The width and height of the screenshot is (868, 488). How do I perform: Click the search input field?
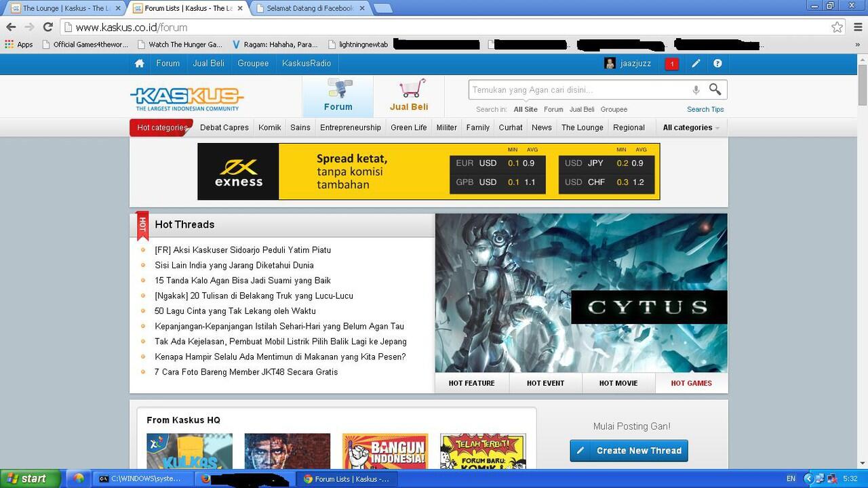(x=576, y=90)
